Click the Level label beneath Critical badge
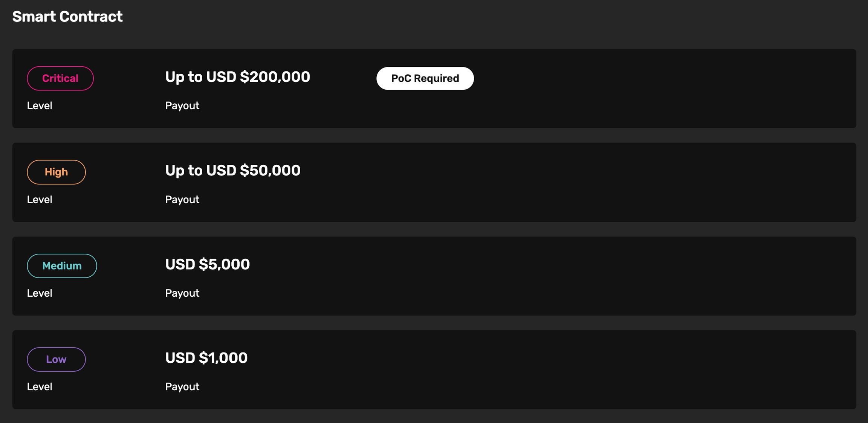868x423 pixels. click(40, 106)
